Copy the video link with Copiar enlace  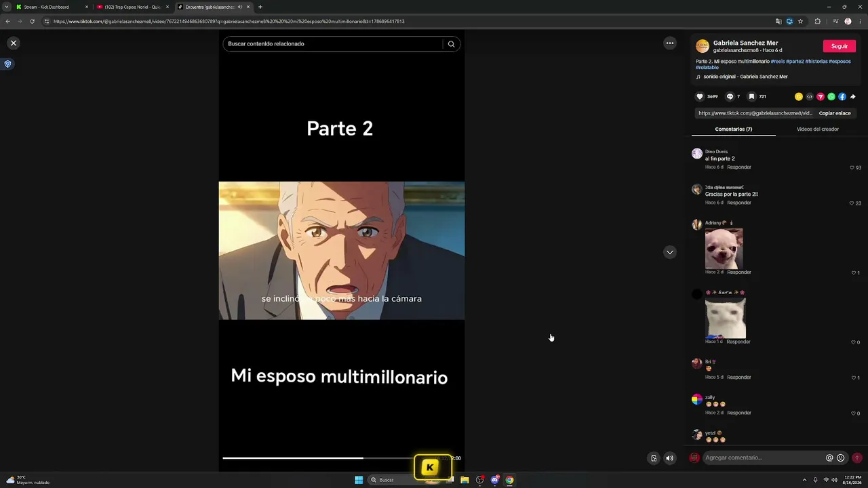(x=835, y=113)
